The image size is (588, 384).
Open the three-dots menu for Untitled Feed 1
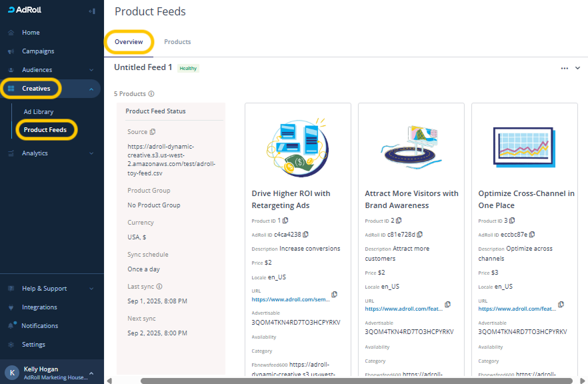(564, 68)
